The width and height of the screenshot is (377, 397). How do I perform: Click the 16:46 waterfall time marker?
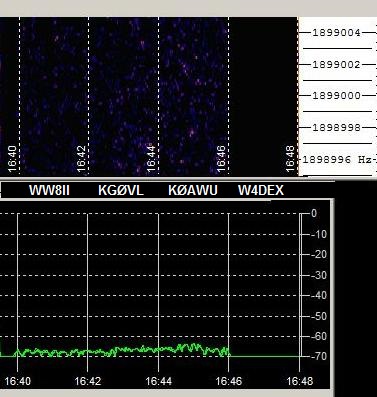tap(221, 159)
